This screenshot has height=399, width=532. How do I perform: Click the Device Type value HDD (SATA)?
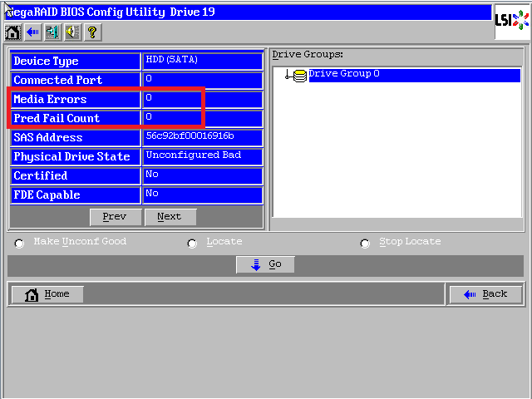tap(203, 61)
